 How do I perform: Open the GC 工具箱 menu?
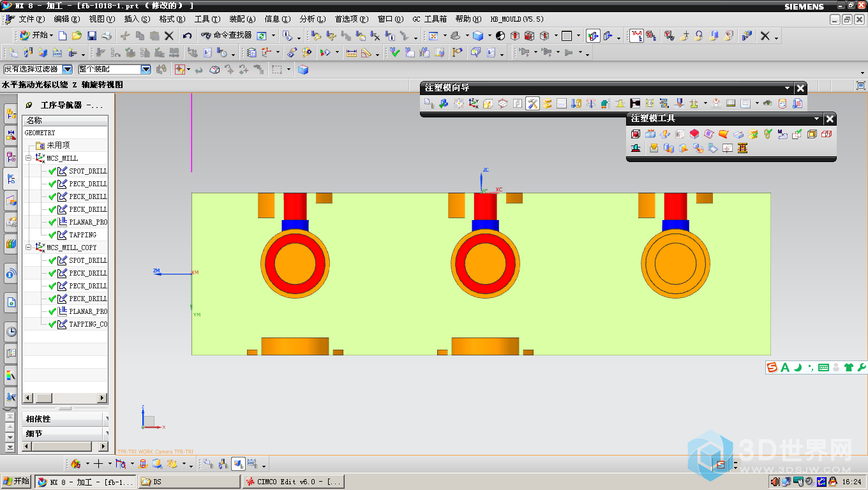430,19
